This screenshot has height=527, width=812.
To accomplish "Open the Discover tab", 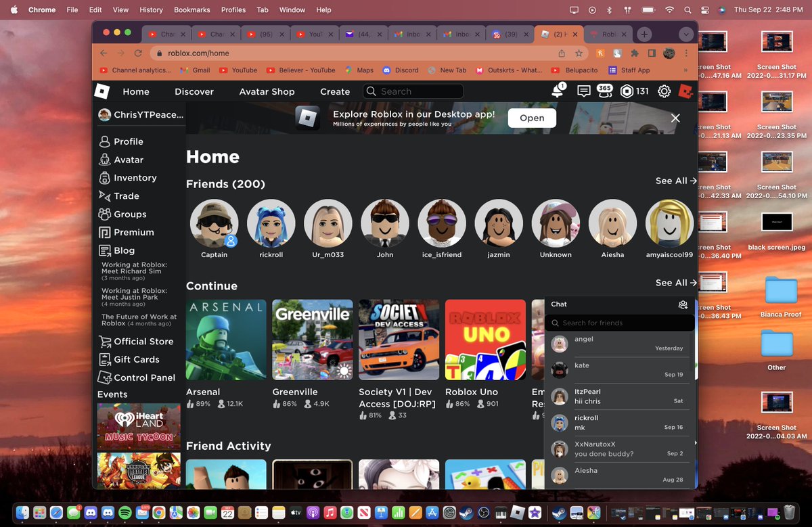I will pos(194,91).
